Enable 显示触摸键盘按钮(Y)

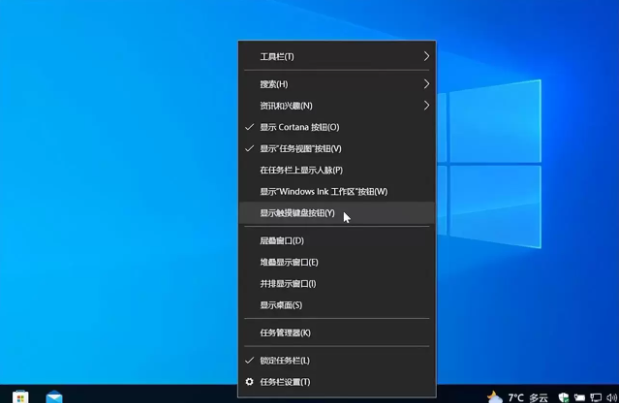tap(337, 213)
